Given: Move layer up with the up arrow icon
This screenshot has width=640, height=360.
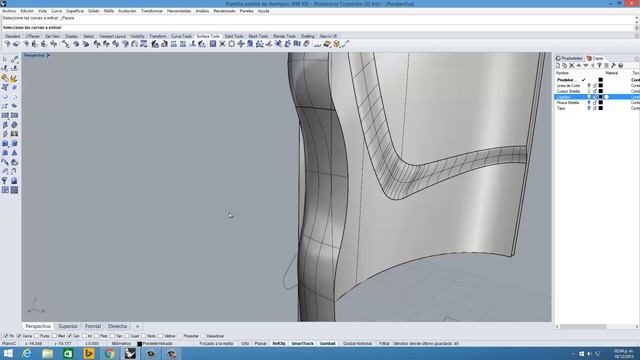Looking at the screenshot, I should click(579, 65).
